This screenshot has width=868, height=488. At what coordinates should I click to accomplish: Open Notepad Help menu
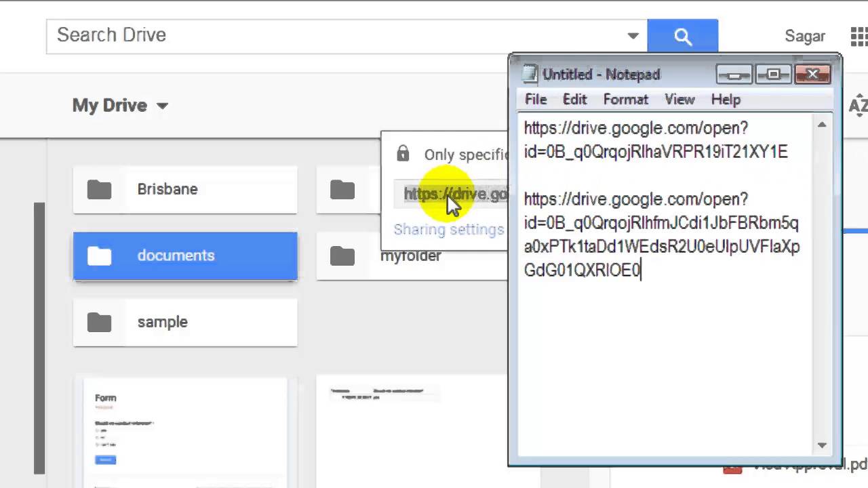tap(726, 100)
